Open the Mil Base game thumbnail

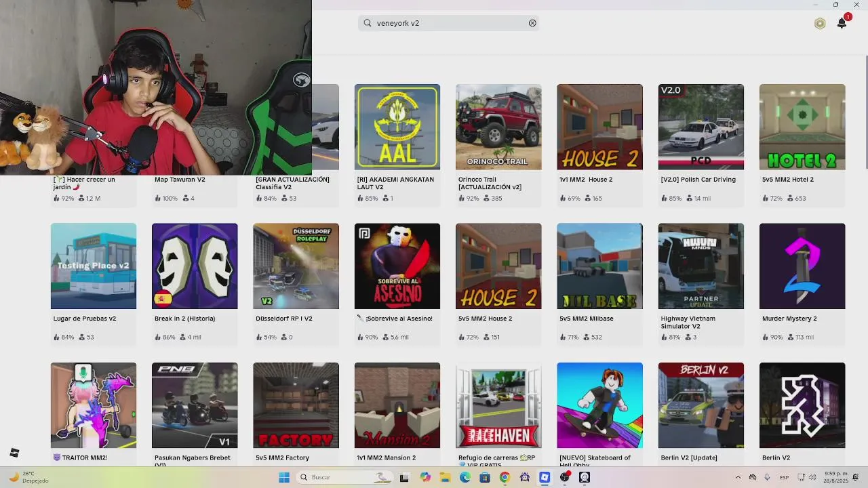599,266
